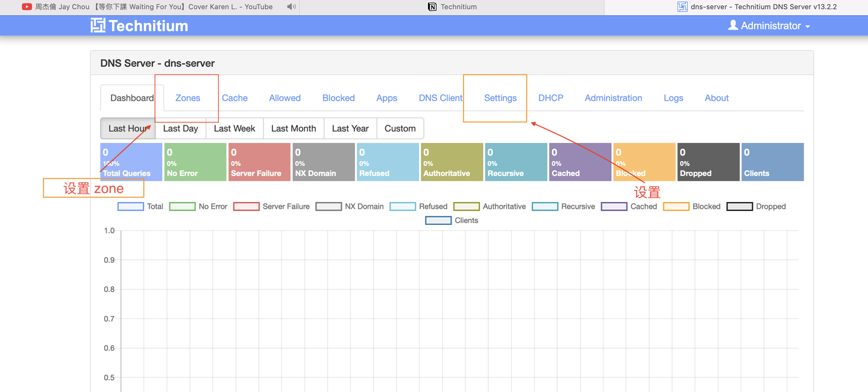The image size is (868, 392).
Task: Open the Administration tab
Action: (613, 98)
